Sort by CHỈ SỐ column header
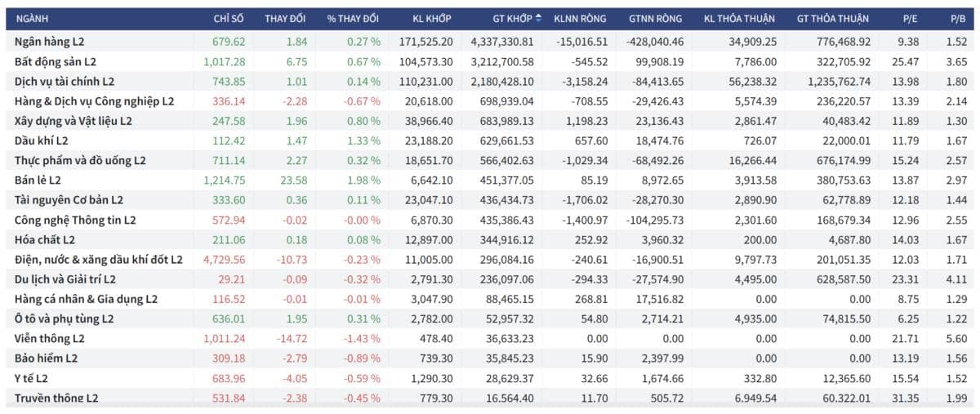Viewport: 980px width, 414px height. (229, 18)
